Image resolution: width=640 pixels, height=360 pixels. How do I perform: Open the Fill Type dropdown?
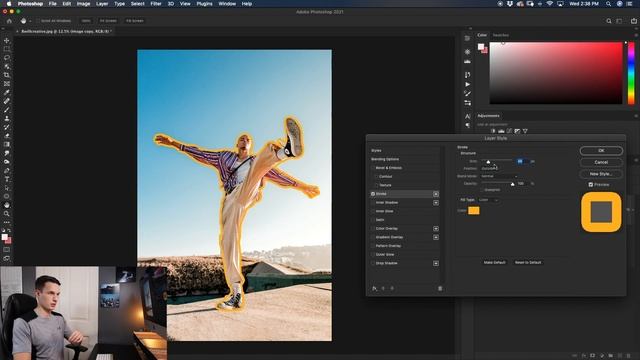pyautogui.click(x=489, y=200)
